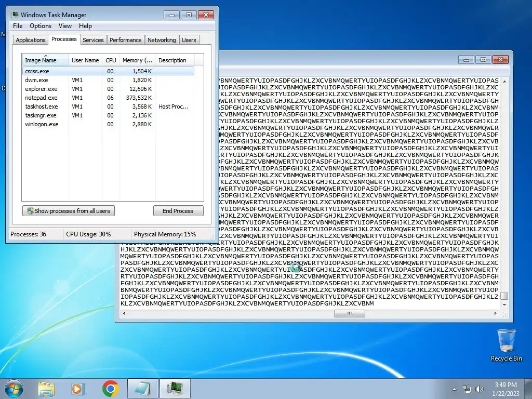Click notepad.exe memory value 373,532 K
This screenshot has width=532, height=399.
point(138,98)
